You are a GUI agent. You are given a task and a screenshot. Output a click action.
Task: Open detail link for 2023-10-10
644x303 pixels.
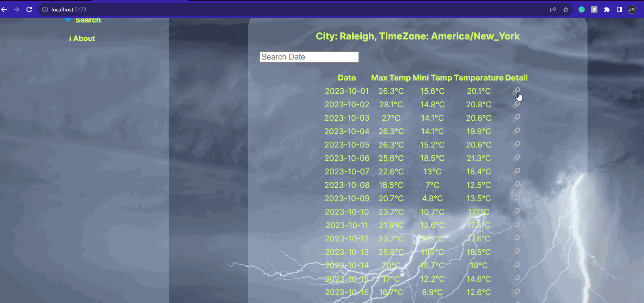tap(516, 212)
